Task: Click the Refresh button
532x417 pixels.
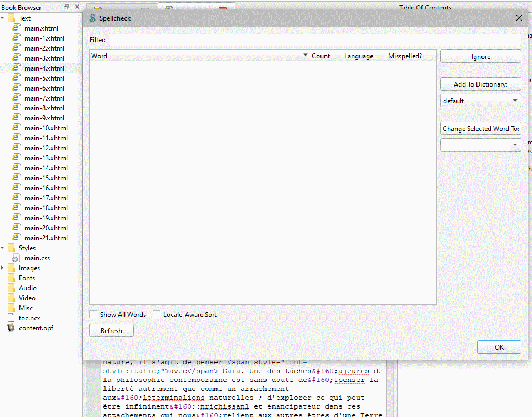Action: point(111,331)
